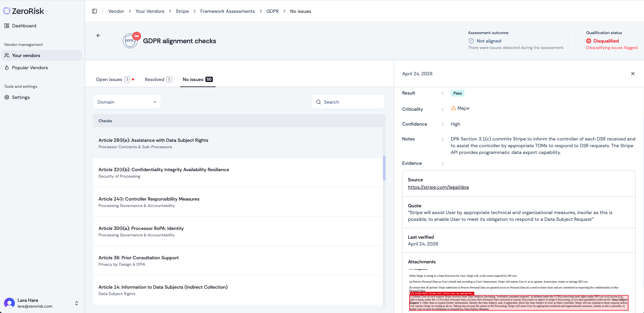Open Article 28 Assistance with Data Subject Rights

point(238,143)
